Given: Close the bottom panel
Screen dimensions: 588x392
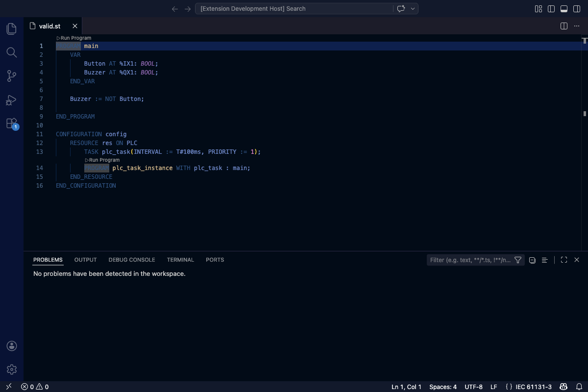Looking at the screenshot, I should tap(577, 260).
